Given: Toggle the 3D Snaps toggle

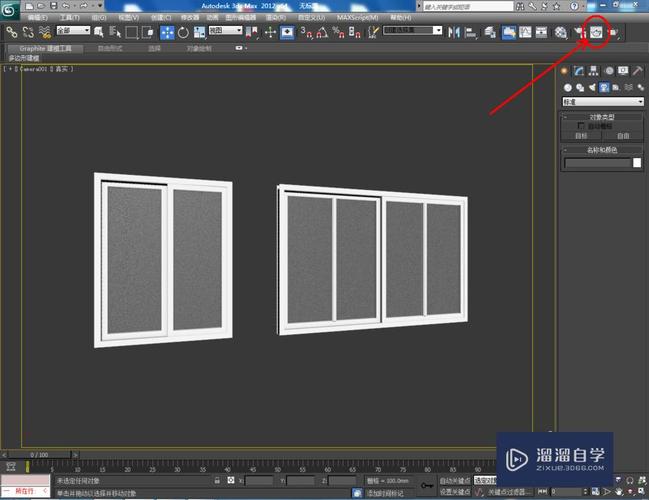Looking at the screenshot, I should pyautogui.click(x=306, y=32).
